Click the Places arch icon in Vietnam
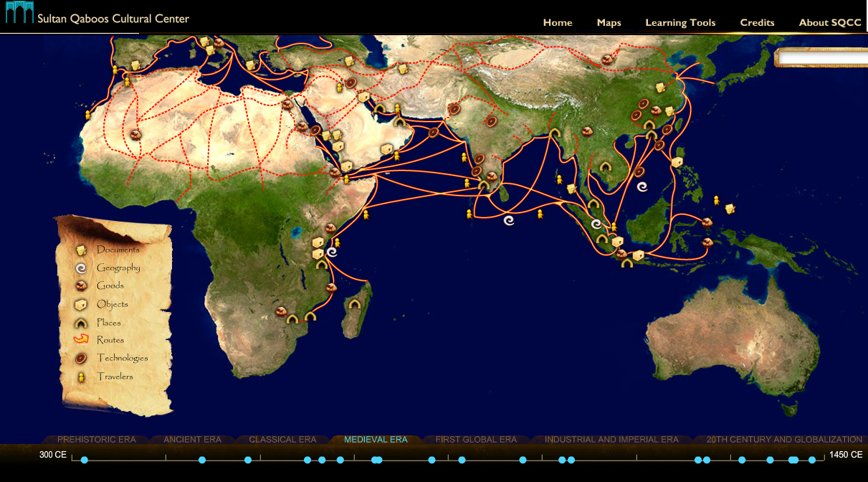 pos(606,167)
